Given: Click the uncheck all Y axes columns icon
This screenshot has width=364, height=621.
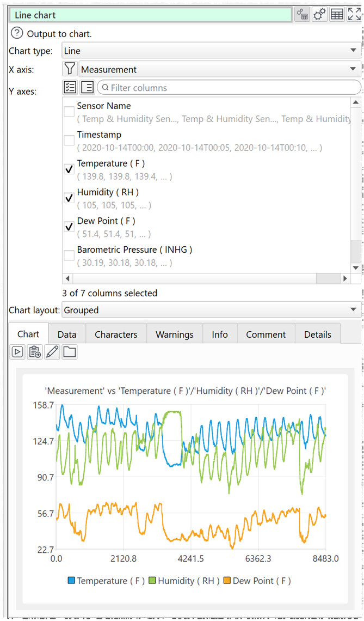Looking at the screenshot, I should point(87,87).
